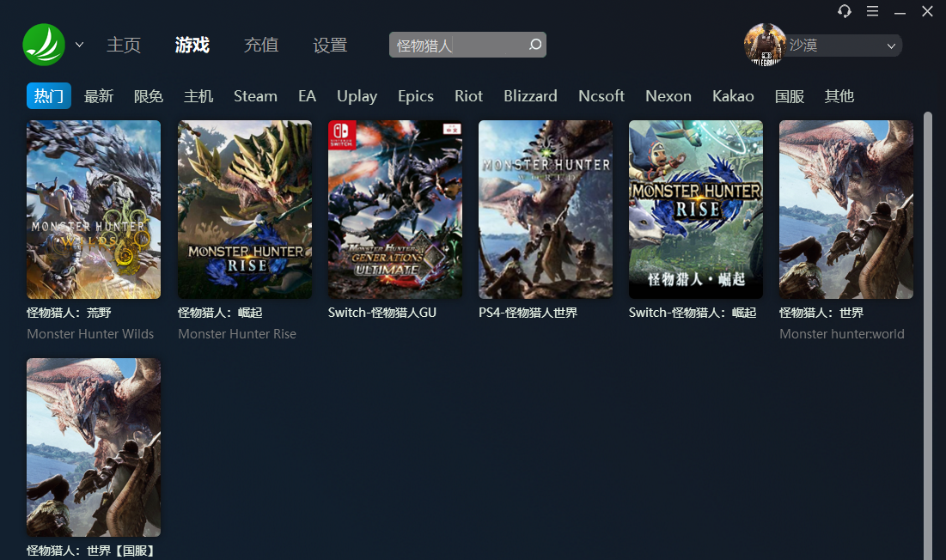Open the Switch-怪物猎人GU cover thumbnail
This screenshot has height=560, width=946.
click(395, 210)
